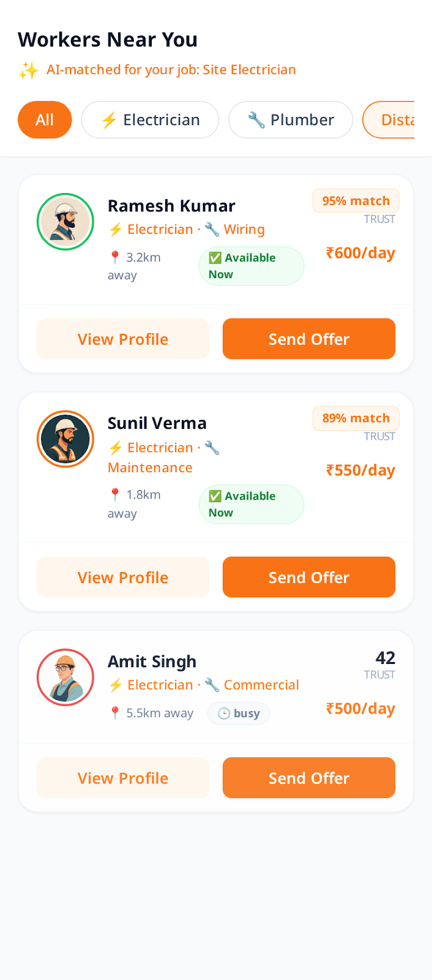Image resolution: width=432 pixels, height=980 pixels.
Task: Click the location pin beside 1.8km
Action: click(x=115, y=494)
